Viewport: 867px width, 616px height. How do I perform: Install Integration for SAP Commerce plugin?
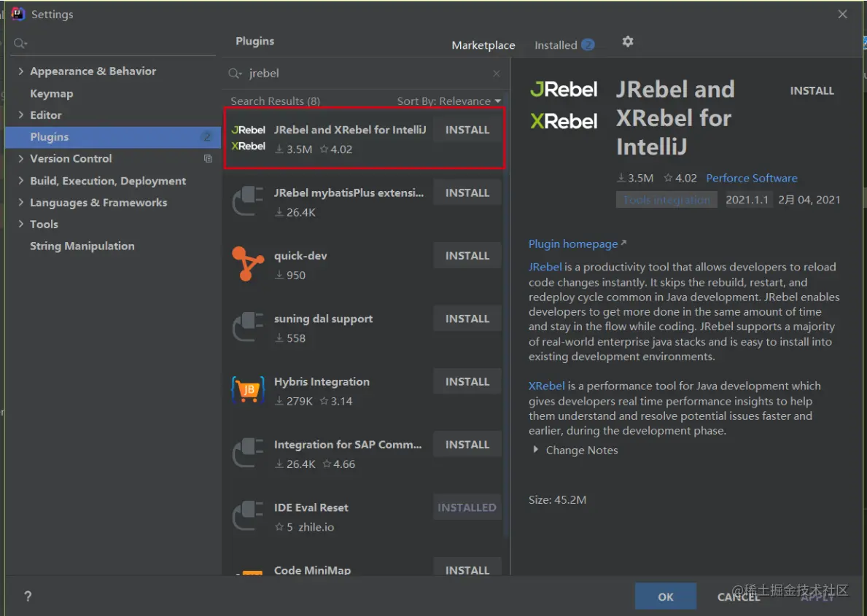[467, 445]
